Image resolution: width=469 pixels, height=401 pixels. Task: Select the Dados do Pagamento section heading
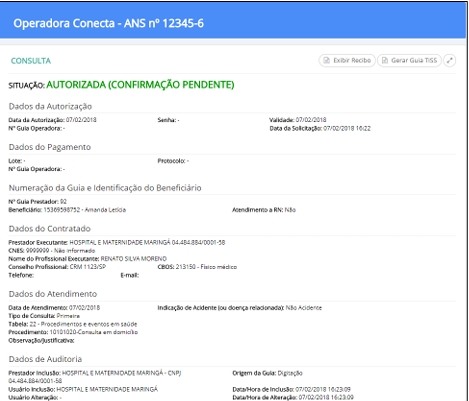point(50,147)
